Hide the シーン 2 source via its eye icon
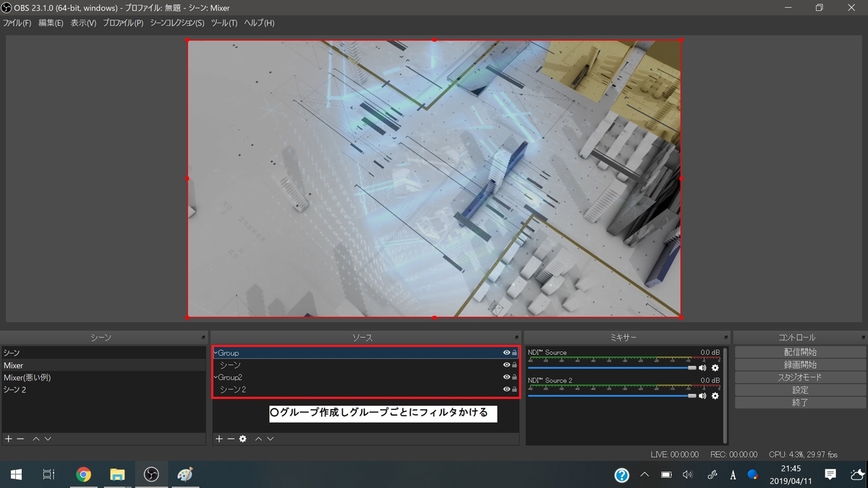868x488 pixels. click(x=506, y=389)
